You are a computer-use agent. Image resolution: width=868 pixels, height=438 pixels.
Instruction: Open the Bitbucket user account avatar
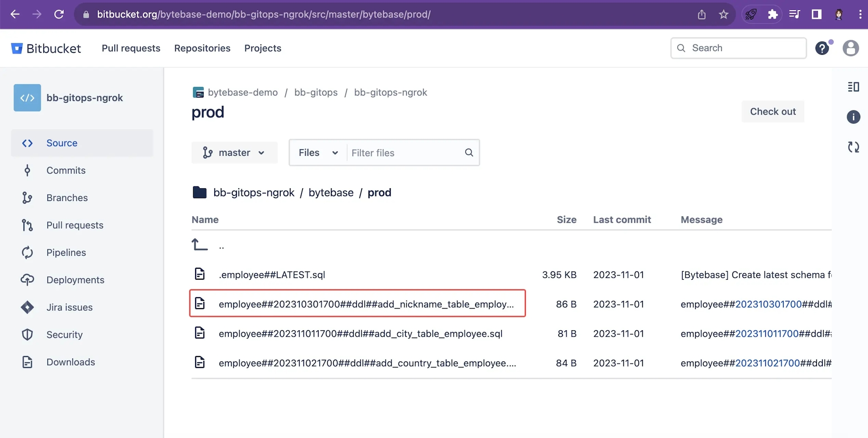tap(851, 48)
